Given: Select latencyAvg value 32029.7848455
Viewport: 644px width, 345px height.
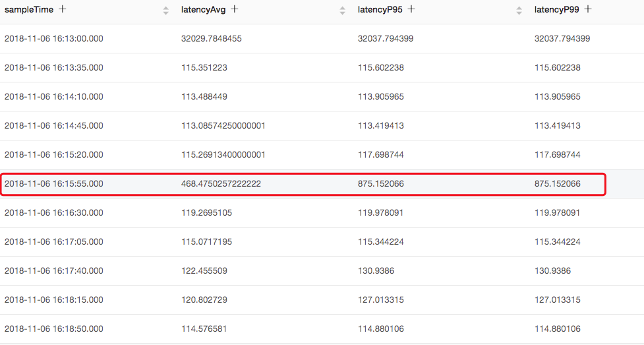Looking at the screenshot, I should [x=212, y=39].
